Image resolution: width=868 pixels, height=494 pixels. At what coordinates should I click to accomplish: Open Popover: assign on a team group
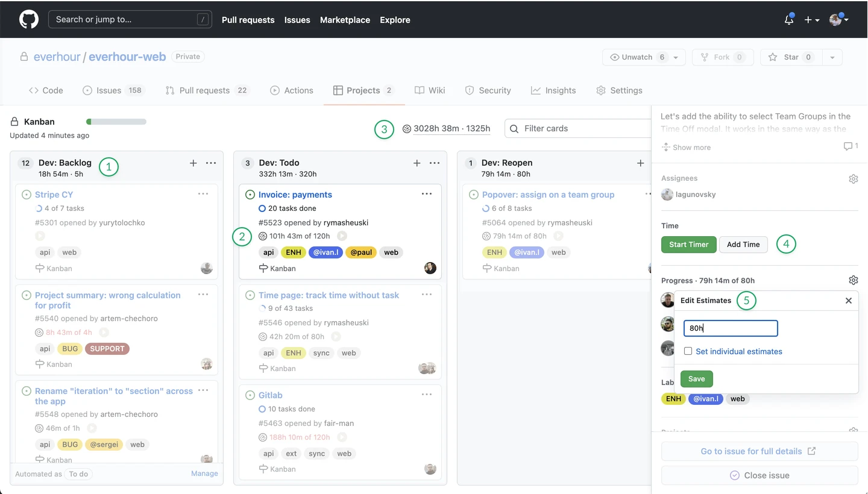548,195
